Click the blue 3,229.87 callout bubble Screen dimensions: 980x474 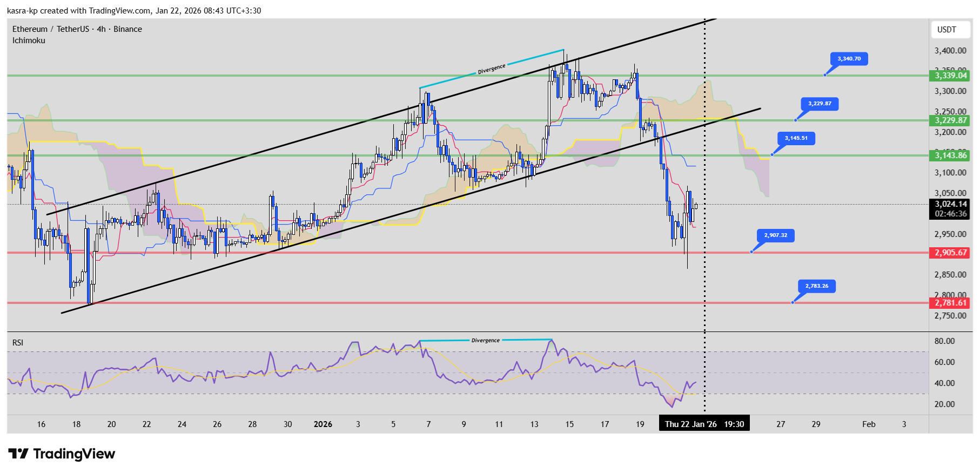820,104
